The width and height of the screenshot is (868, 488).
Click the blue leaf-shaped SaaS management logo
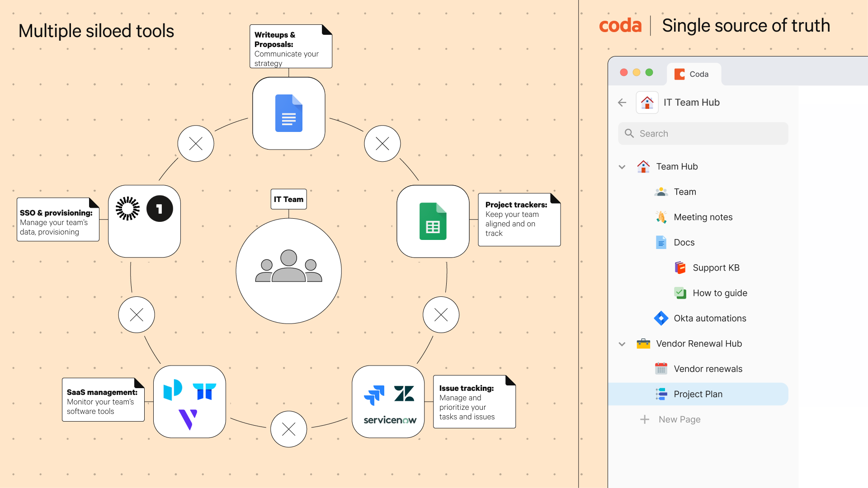(x=173, y=389)
